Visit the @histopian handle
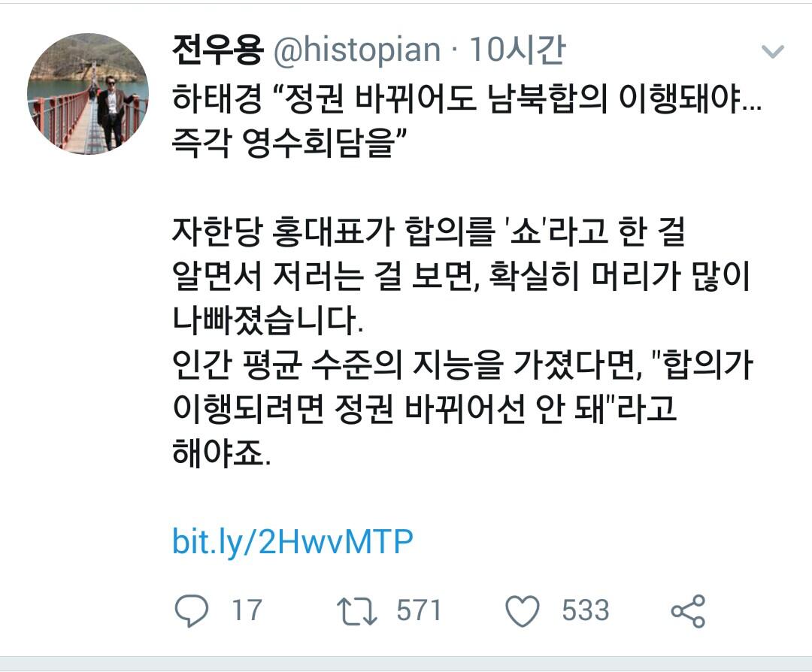 [x=357, y=50]
